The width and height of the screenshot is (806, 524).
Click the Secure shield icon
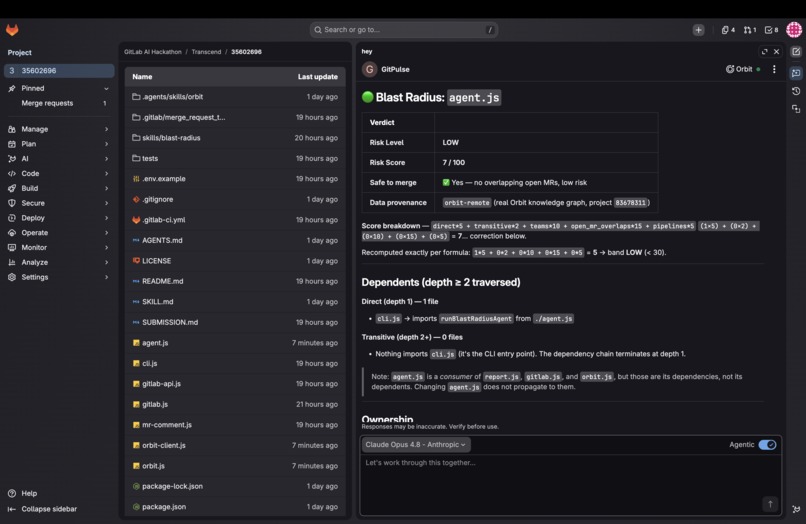pos(12,203)
